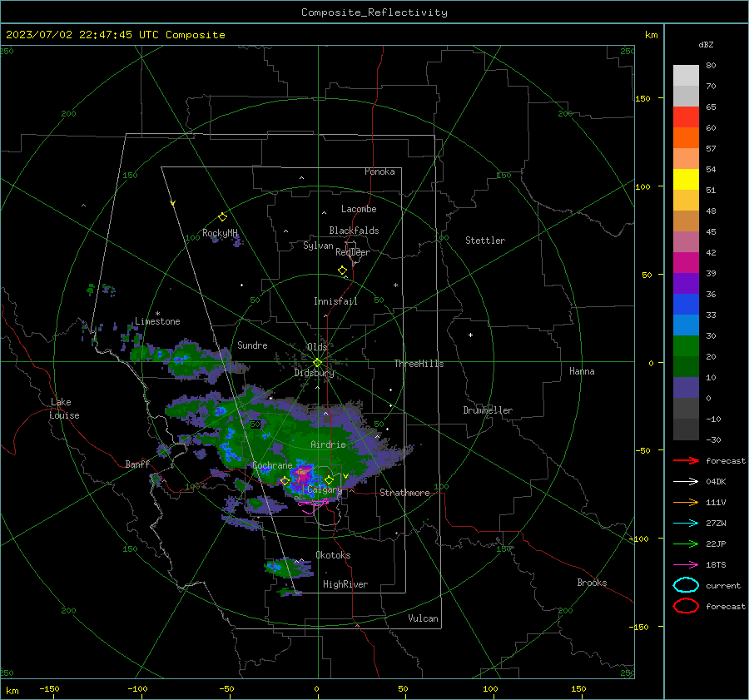Click the white plus marker west of Hanna
749x700 pixels.
(470, 335)
